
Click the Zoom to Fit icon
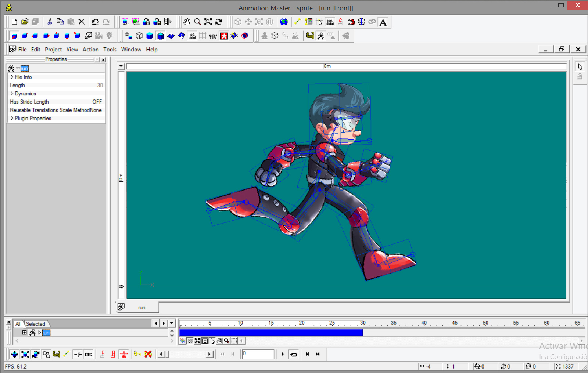click(x=208, y=22)
